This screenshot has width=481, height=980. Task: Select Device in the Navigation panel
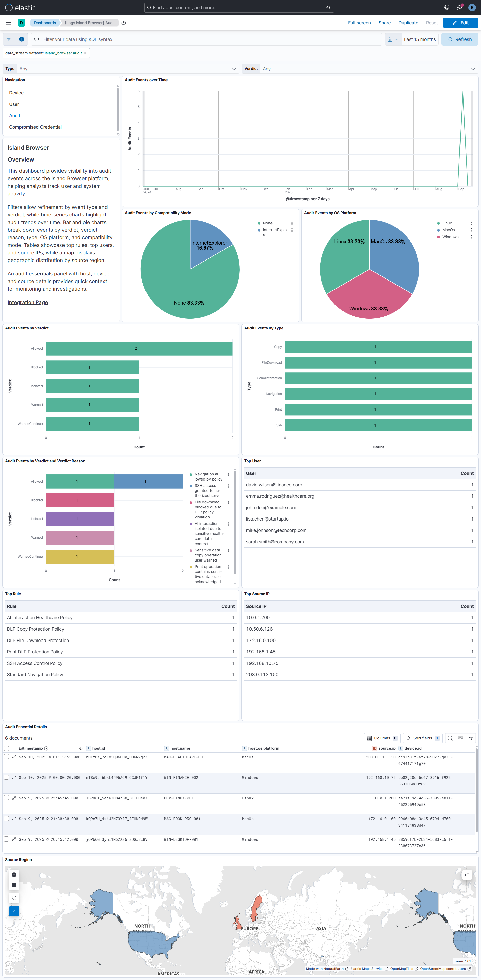(x=16, y=93)
